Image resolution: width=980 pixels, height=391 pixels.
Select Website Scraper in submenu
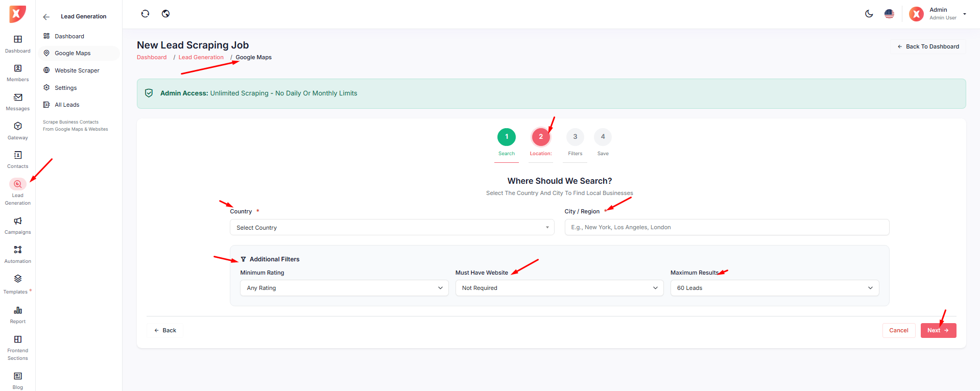[77, 70]
